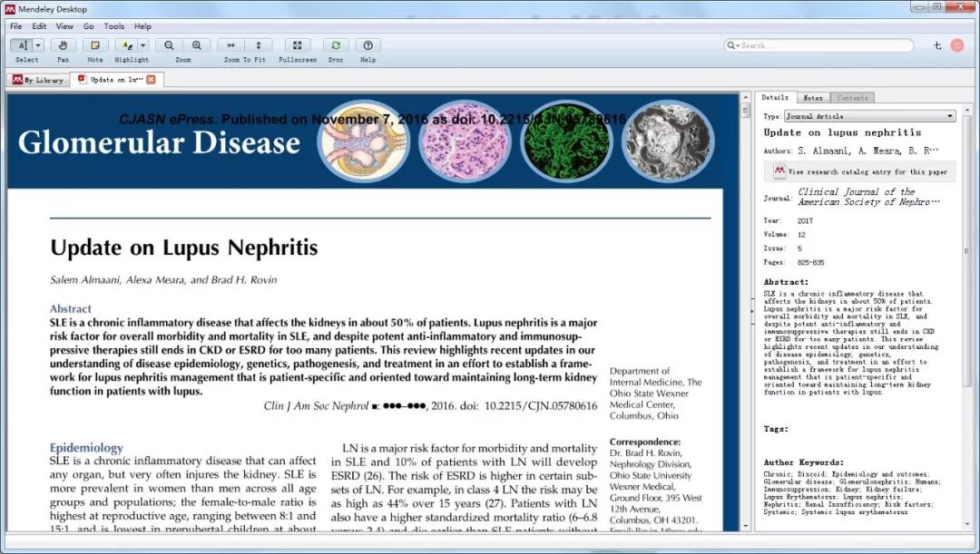Viewport: 980px width, 554px height.
Task: Zoom out using the minus magnifier
Action: [169, 45]
